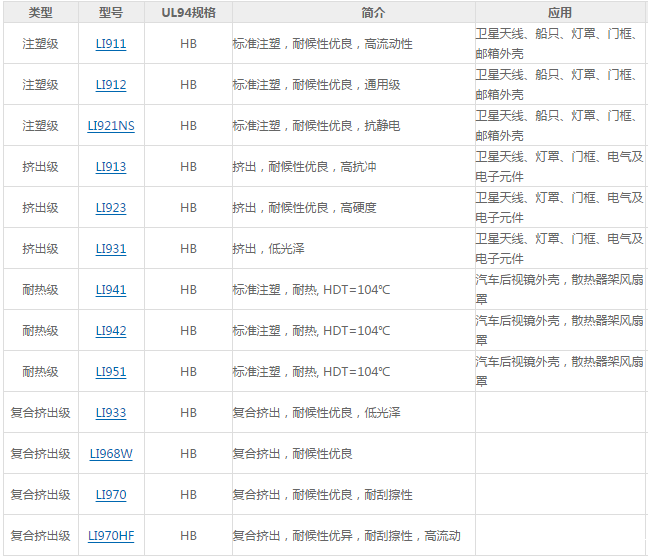Click the LI968W description cell 复合挤出，耐候性优良
The width and height of the screenshot is (650, 558).
click(x=292, y=454)
